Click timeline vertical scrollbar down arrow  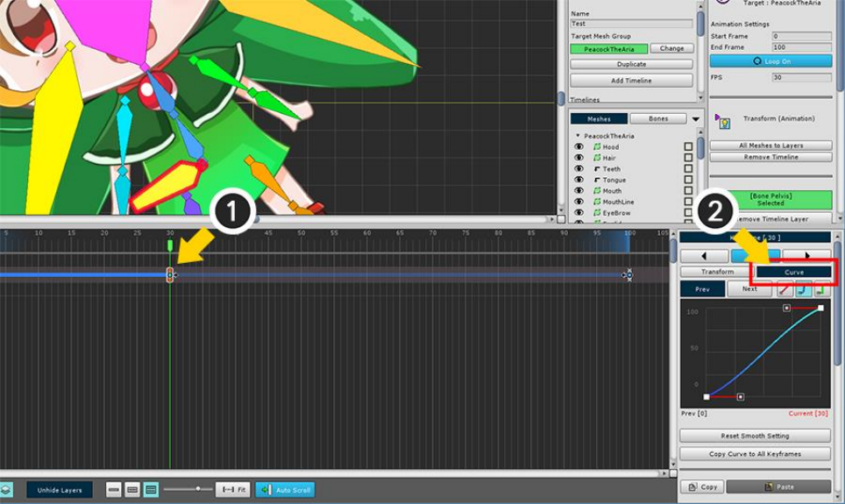673,464
